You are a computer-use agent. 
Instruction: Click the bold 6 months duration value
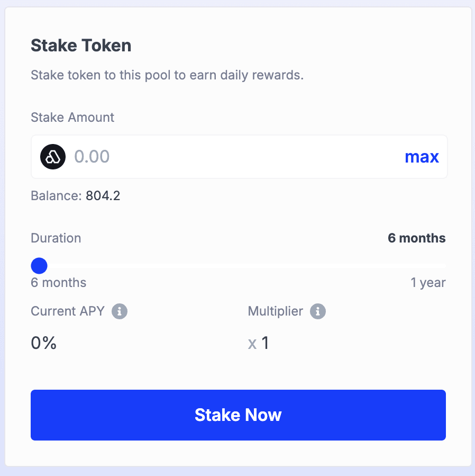tap(416, 238)
